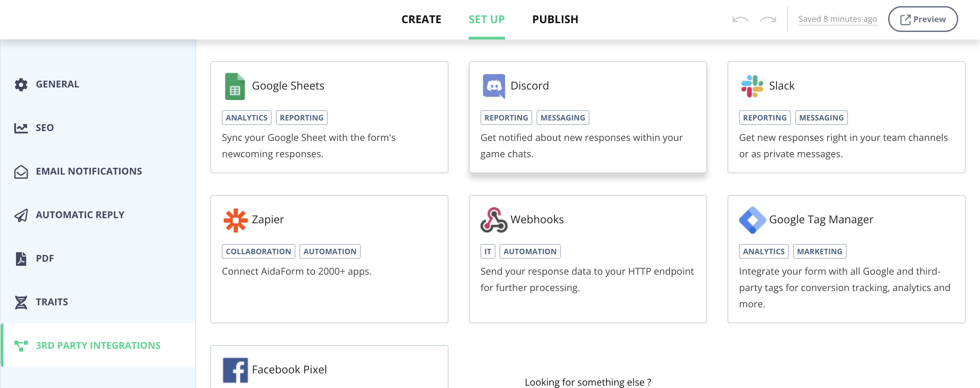Click the Saved 8 minutes ago link
Image resolution: width=980 pixels, height=388 pixels.
pos(837,19)
